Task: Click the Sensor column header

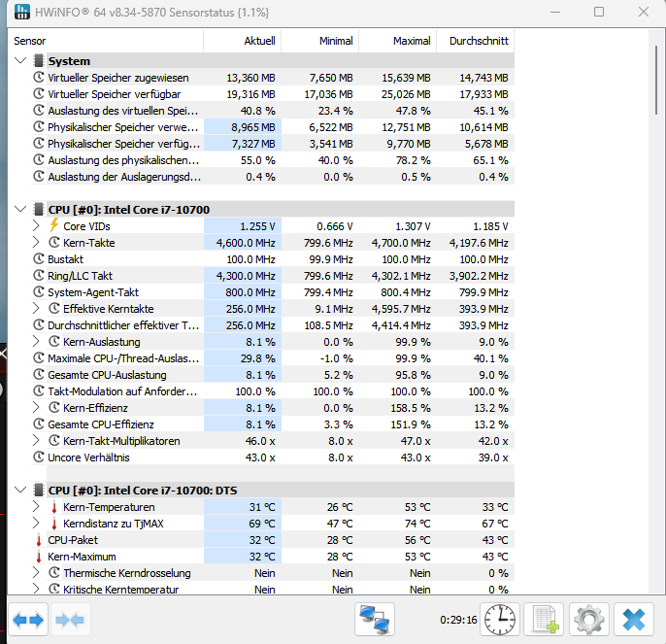Action: click(x=105, y=41)
